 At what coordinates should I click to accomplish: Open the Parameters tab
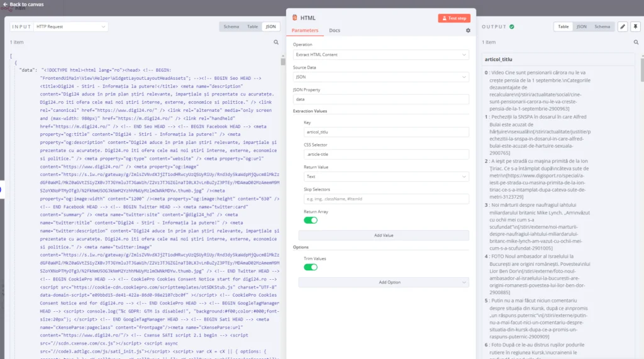point(305,30)
